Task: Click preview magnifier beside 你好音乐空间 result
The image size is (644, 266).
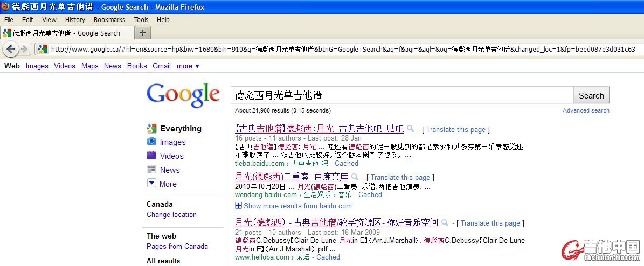Action: pyautogui.click(x=445, y=223)
